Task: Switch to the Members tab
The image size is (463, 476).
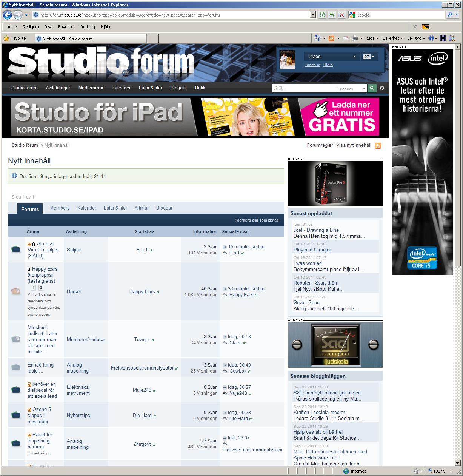Action: 60,208
